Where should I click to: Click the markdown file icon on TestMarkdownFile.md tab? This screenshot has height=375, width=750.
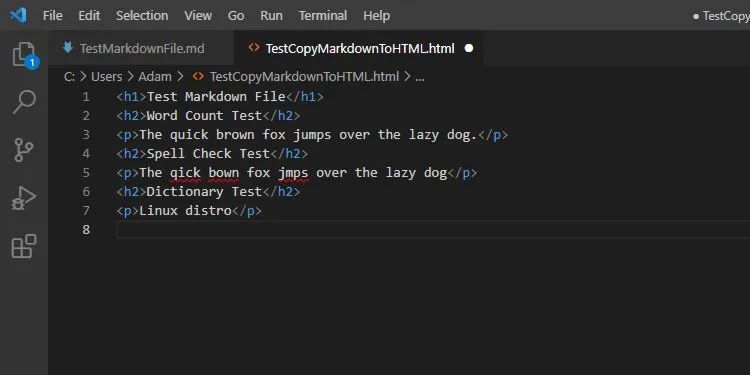(68, 48)
